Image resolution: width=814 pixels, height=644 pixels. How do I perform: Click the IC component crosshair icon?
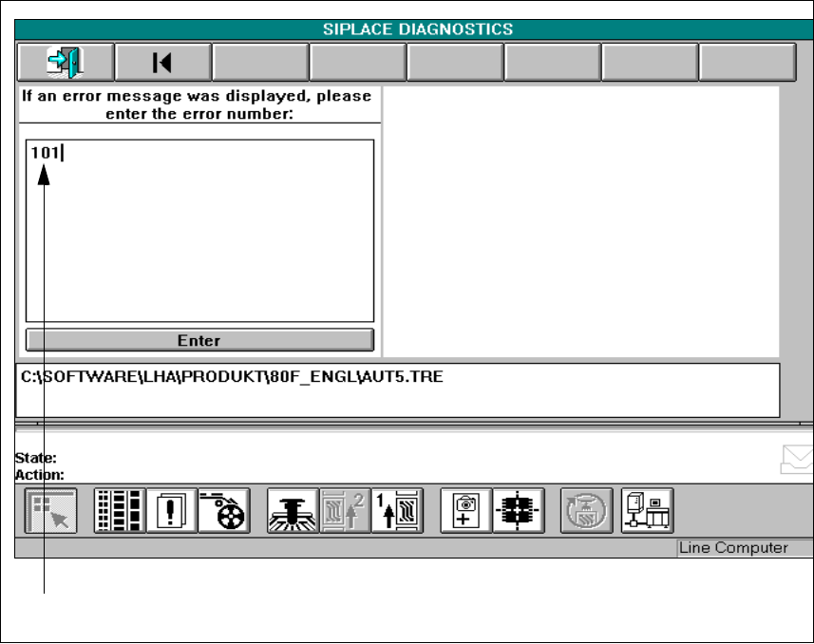518,510
